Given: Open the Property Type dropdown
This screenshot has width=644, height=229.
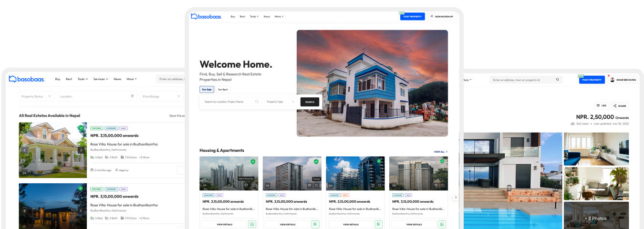Looking at the screenshot, I should click(x=280, y=102).
